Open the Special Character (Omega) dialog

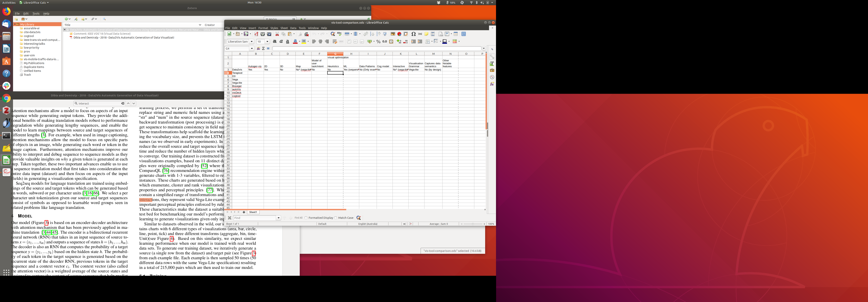click(x=413, y=34)
